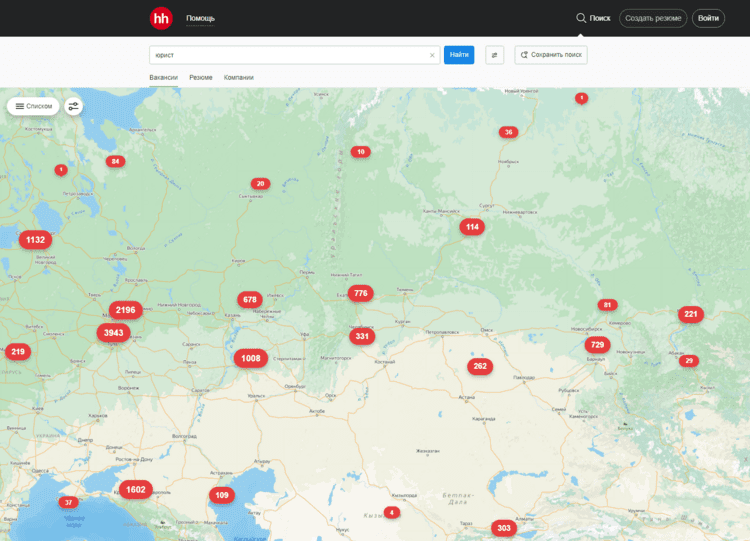This screenshot has width=750, height=541.
Task: Select the Вакансии tab
Action: pyautogui.click(x=163, y=77)
